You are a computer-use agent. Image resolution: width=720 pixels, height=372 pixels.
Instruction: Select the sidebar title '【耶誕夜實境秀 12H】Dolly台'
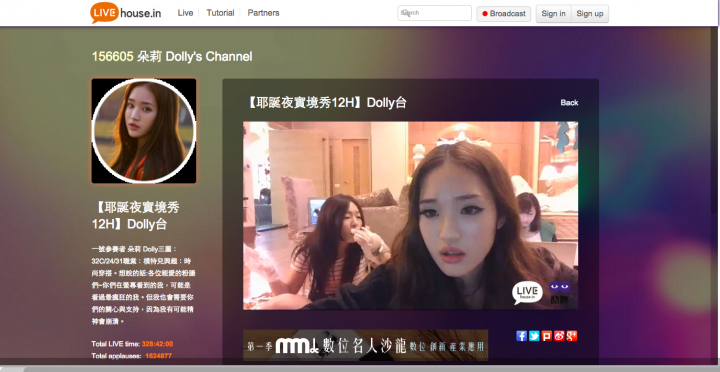(x=136, y=216)
